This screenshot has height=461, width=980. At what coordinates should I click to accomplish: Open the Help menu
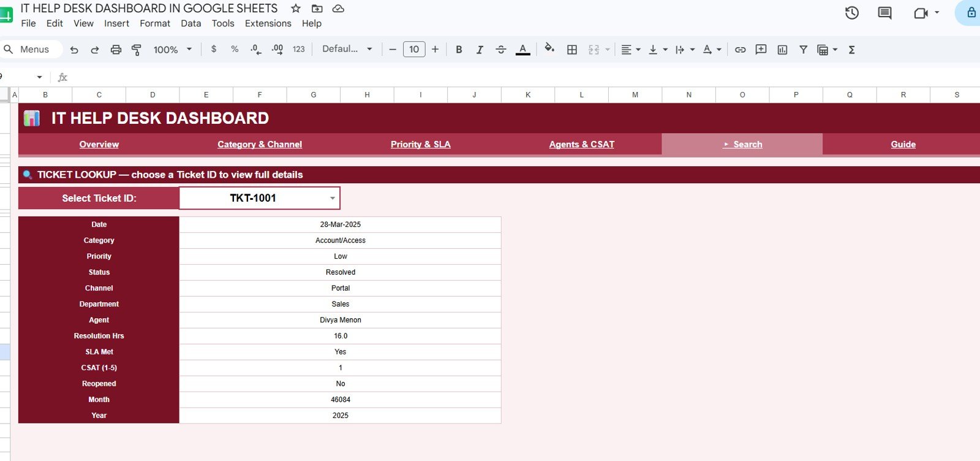click(x=311, y=23)
